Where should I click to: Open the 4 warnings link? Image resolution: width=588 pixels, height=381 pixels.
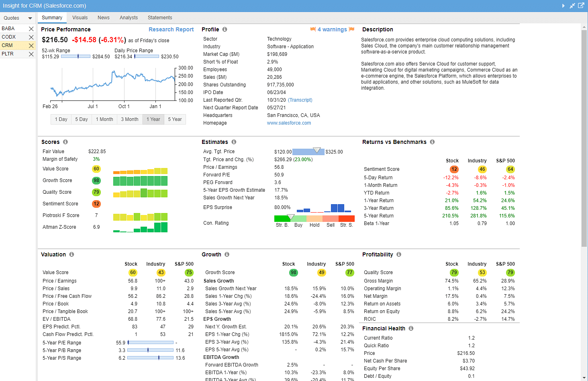332,29
